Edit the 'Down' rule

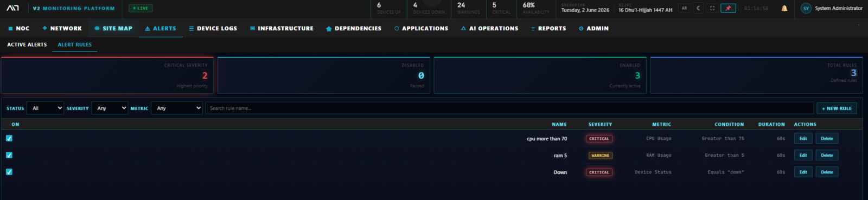click(803, 172)
